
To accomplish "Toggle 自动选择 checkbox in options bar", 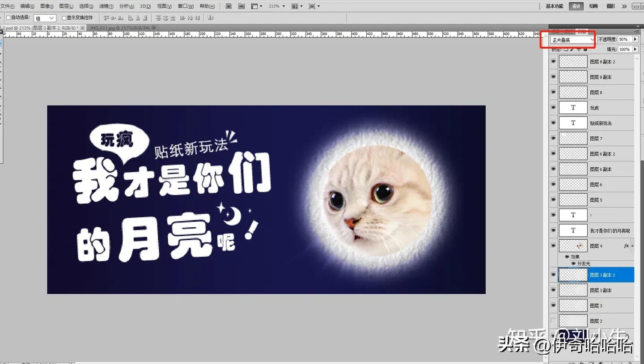I will coord(8,18).
